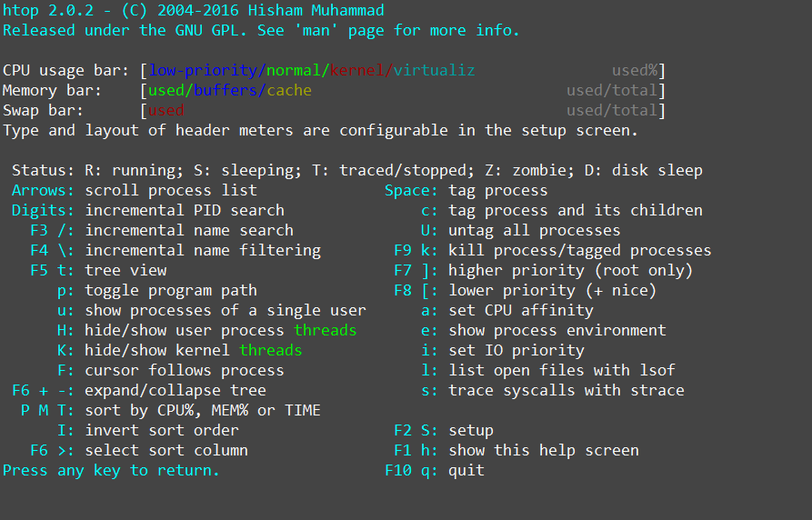Click the green 'threads' word after kernel
Screen dimensions: 812x520
tap(270, 350)
